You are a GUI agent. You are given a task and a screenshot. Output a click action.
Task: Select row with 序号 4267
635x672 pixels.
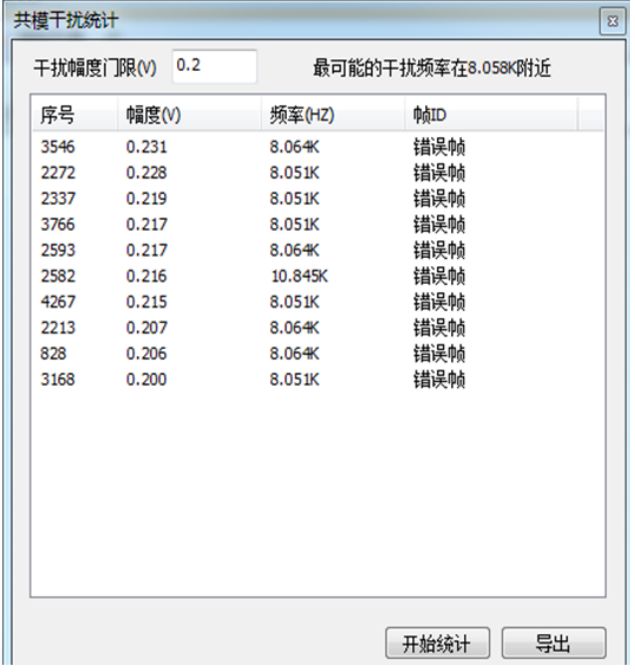(x=318, y=302)
